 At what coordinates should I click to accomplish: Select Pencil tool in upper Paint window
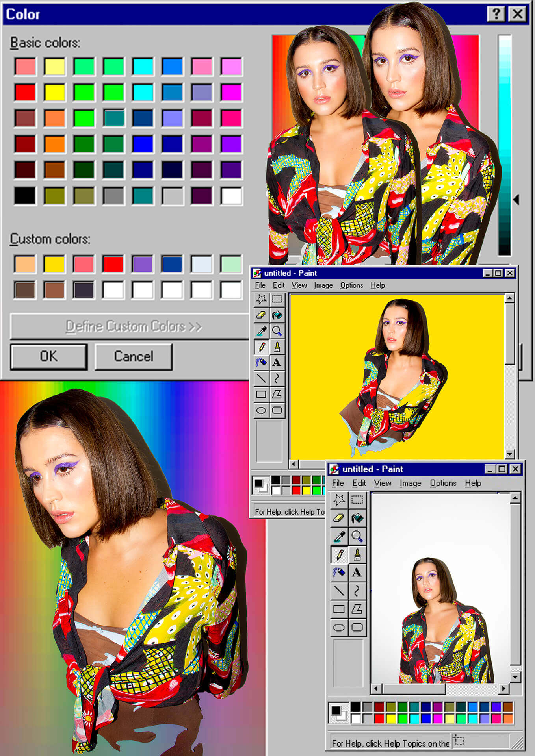pos(261,347)
